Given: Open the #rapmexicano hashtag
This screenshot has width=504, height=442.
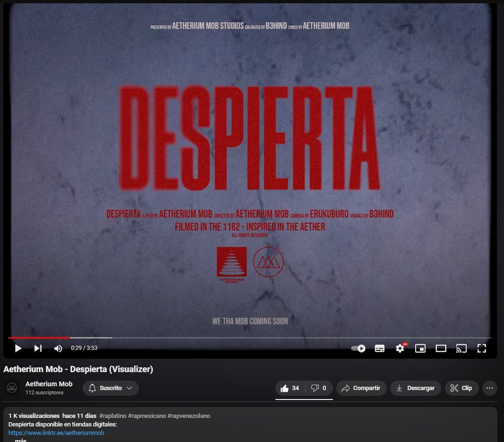Looking at the screenshot, I should pyautogui.click(x=147, y=416).
